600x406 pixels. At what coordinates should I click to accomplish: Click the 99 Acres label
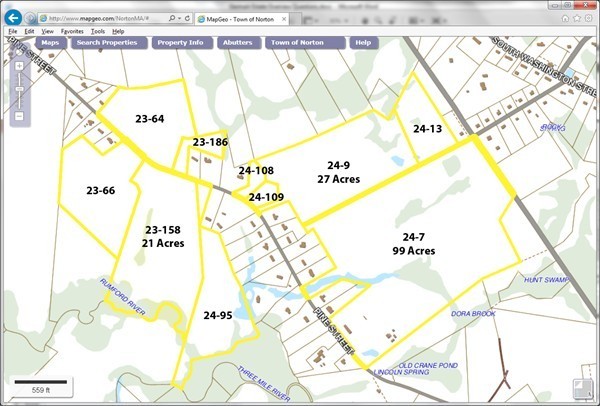(x=414, y=251)
